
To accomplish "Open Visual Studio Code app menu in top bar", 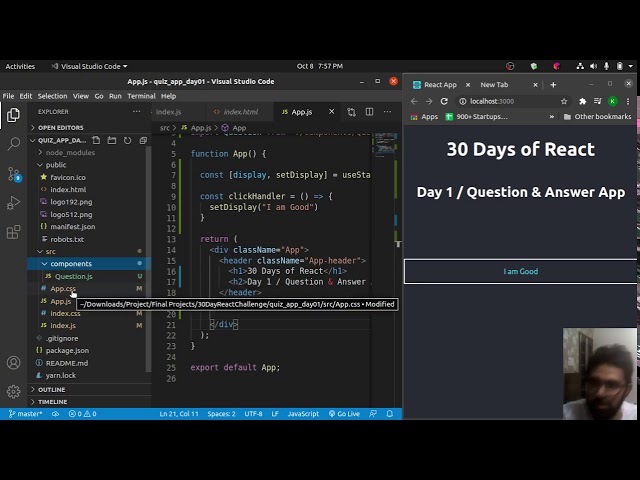I will (x=89, y=66).
